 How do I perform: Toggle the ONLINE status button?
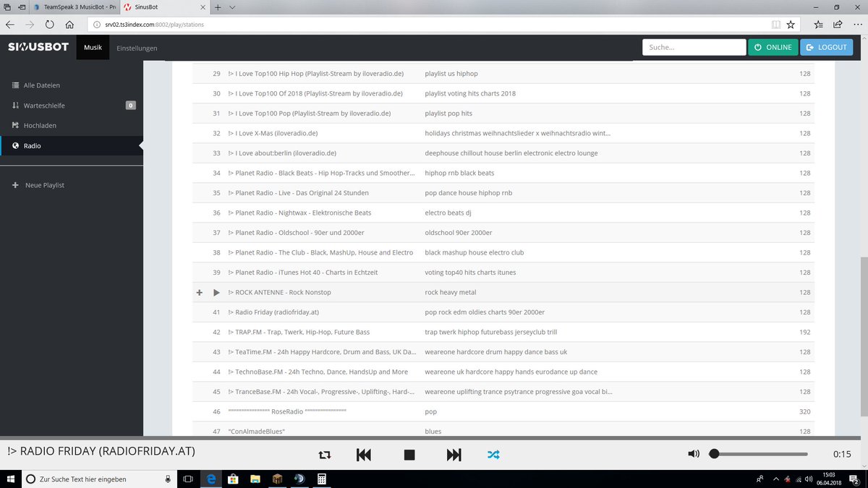click(773, 47)
